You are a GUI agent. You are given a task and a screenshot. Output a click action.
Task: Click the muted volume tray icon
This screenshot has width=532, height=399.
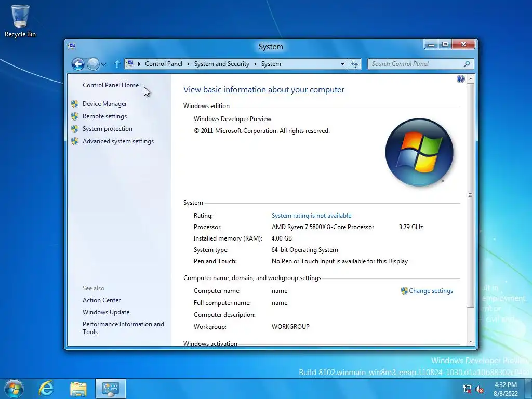pyautogui.click(x=480, y=389)
